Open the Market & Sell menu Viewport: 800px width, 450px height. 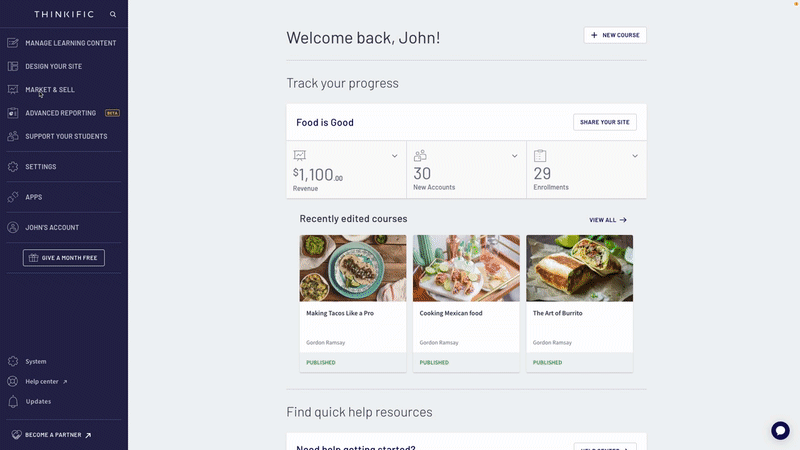point(49,90)
